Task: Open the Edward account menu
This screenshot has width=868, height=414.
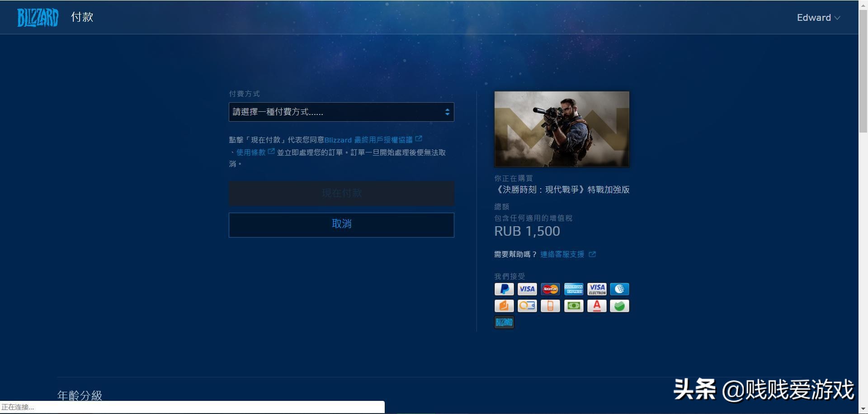Action: point(818,18)
